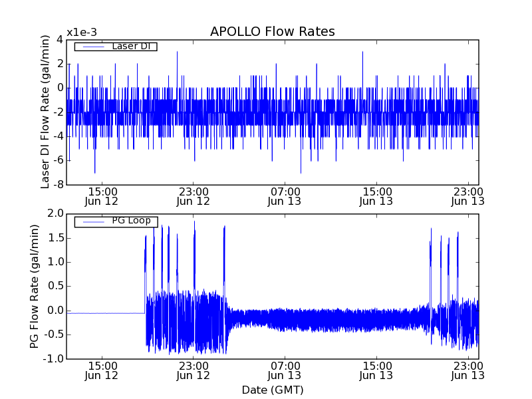Click 07:00 Jun 13 tick on top chart
Screen dimensions: 532x399
[x=285, y=196]
